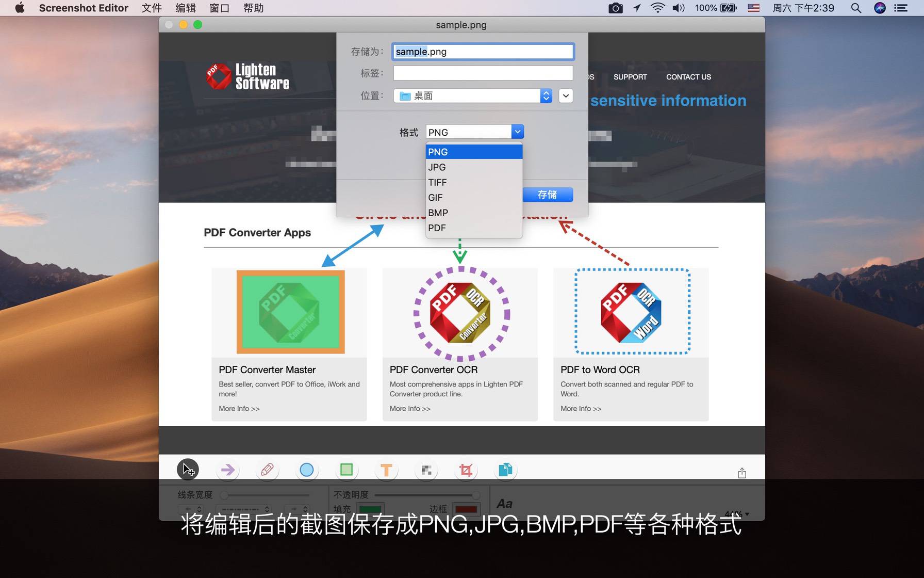Click the PDF Converter Master title
Screen dimensions: 924x578
coord(267,370)
